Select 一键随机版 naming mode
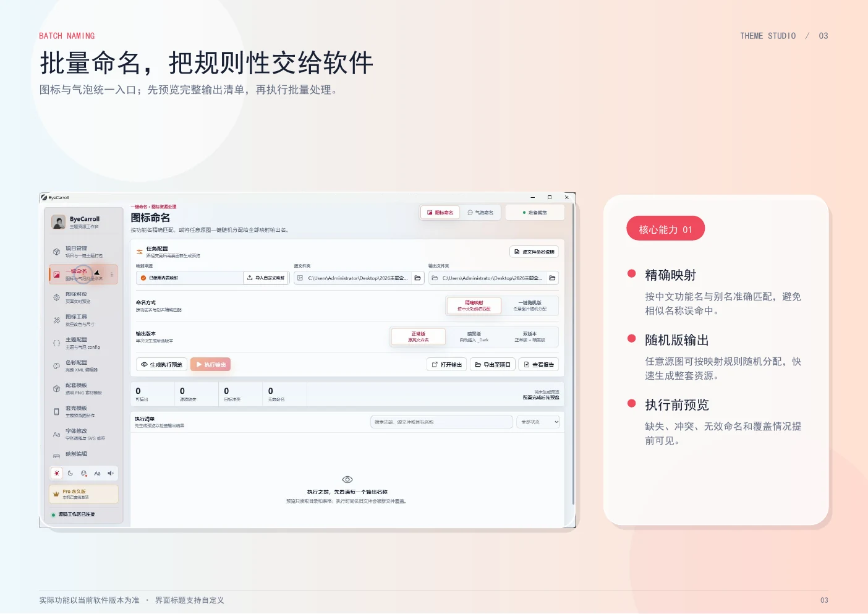This screenshot has width=868, height=614. tap(530, 305)
